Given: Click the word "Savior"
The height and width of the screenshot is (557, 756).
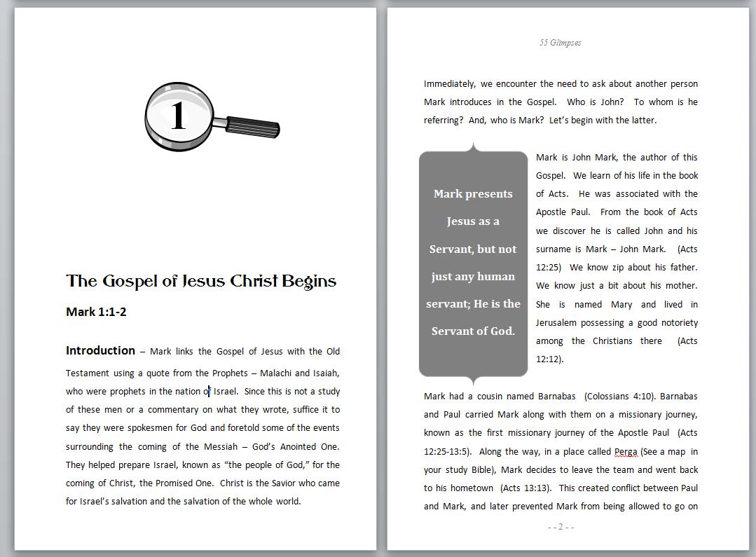Looking at the screenshot, I should (282, 483).
